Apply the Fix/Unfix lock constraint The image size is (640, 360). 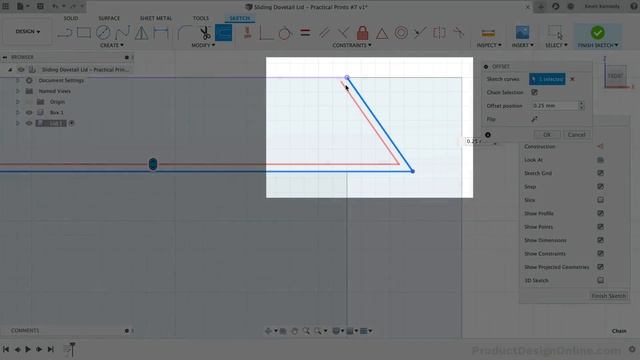click(362, 33)
